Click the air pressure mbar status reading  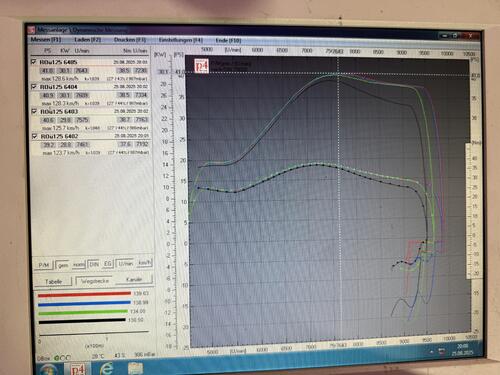pyautogui.click(x=144, y=355)
